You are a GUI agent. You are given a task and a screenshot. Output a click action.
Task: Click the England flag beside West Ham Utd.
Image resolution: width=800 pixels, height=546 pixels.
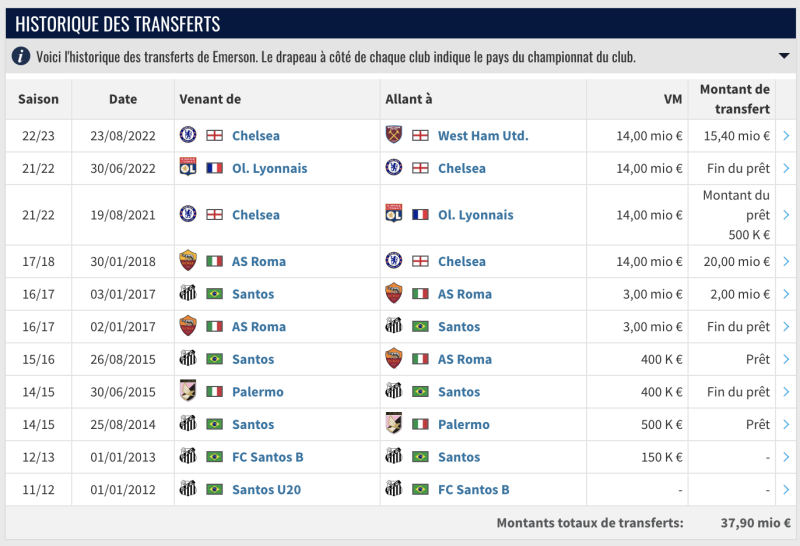tap(420, 135)
